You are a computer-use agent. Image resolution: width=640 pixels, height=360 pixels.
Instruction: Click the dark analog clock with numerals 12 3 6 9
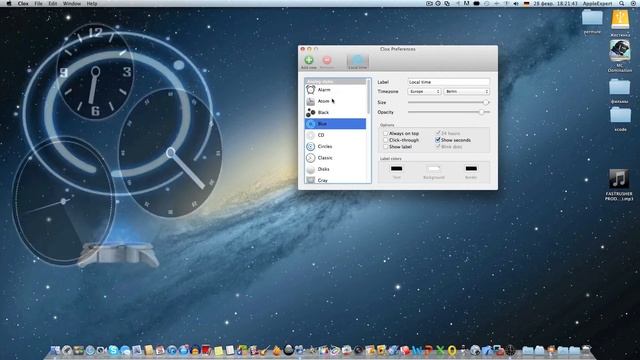pos(96,72)
